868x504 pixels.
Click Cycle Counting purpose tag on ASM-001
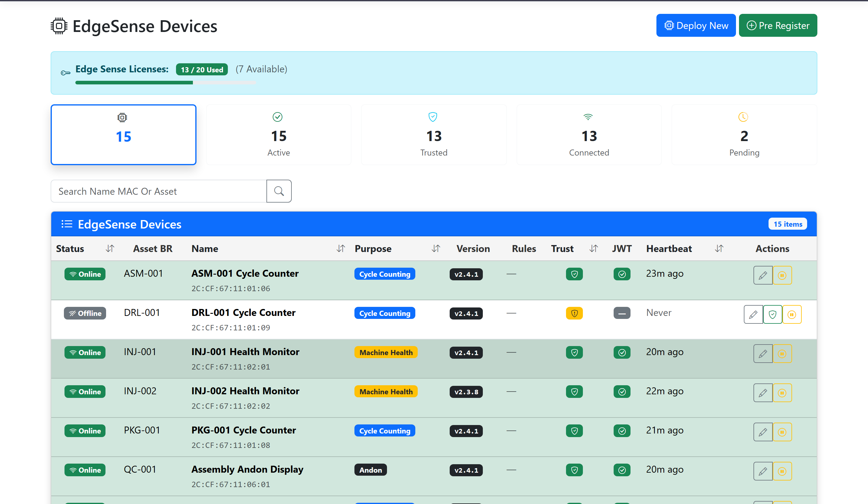(x=384, y=274)
